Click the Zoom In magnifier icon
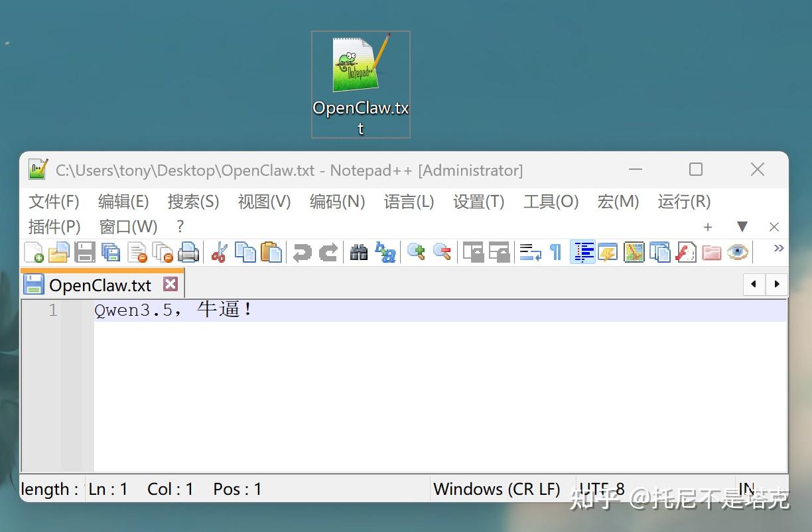Image resolution: width=812 pixels, height=532 pixels. click(416, 253)
